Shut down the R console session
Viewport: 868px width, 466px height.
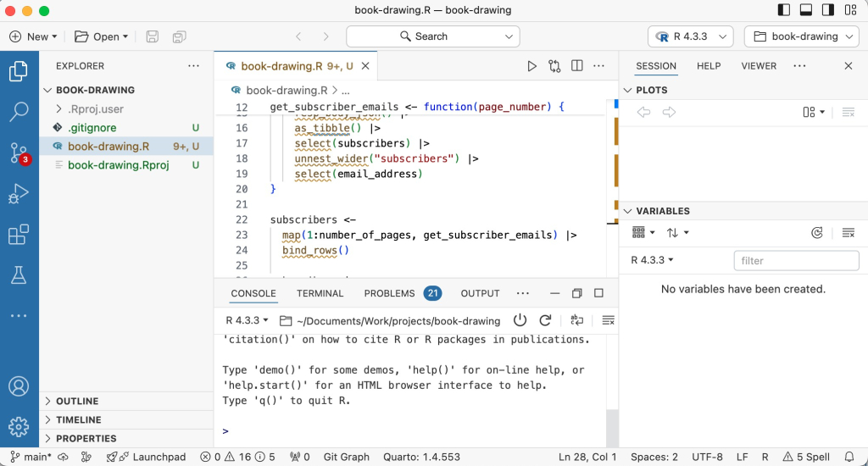click(520, 320)
